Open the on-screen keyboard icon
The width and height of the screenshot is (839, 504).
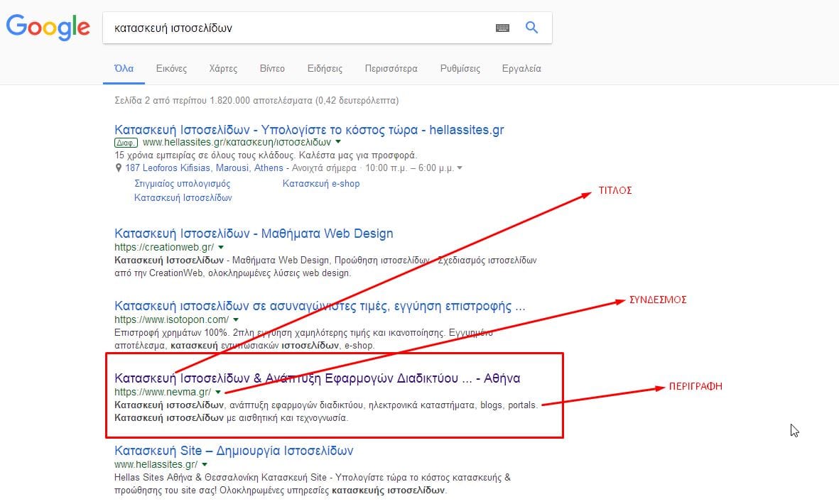click(x=502, y=28)
